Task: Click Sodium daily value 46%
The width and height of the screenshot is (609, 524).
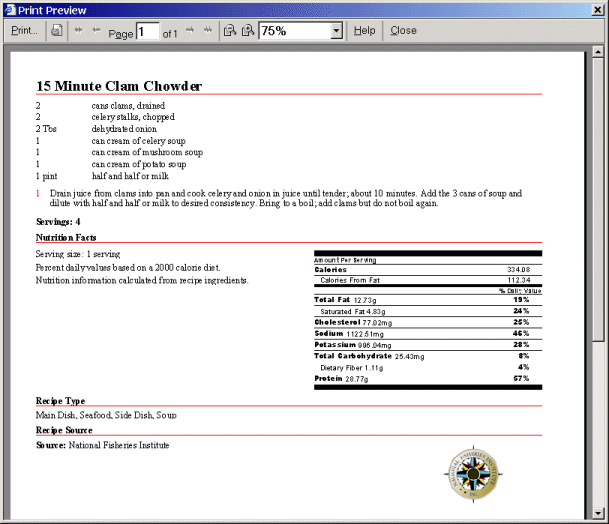Action: [x=521, y=333]
